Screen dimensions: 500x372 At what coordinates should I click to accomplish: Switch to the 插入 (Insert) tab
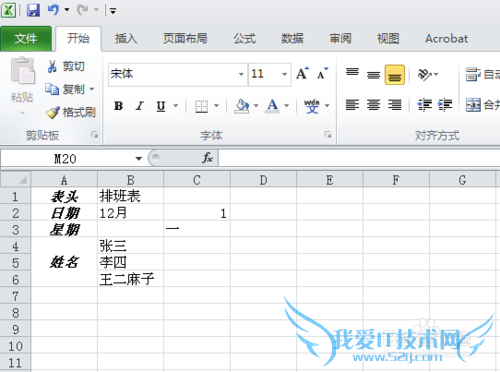click(126, 39)
